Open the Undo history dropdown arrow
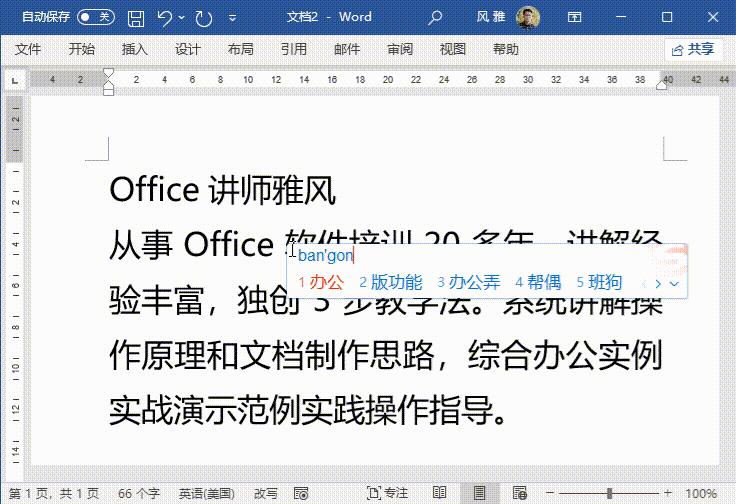 coord(182,18)
